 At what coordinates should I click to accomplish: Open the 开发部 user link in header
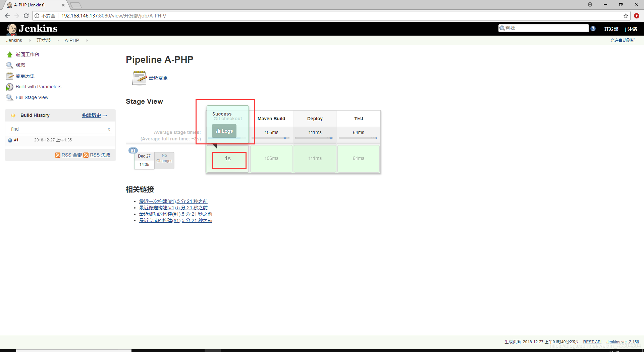click(x=611, y=29)
